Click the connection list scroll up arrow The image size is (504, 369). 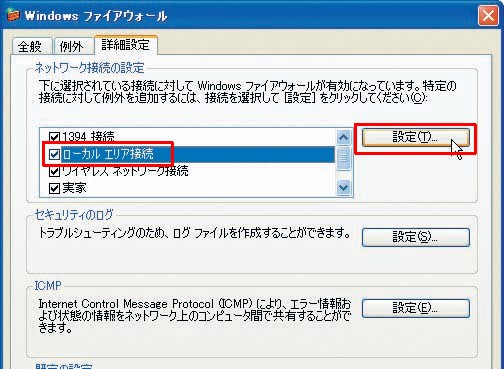[x=344, y=137]
